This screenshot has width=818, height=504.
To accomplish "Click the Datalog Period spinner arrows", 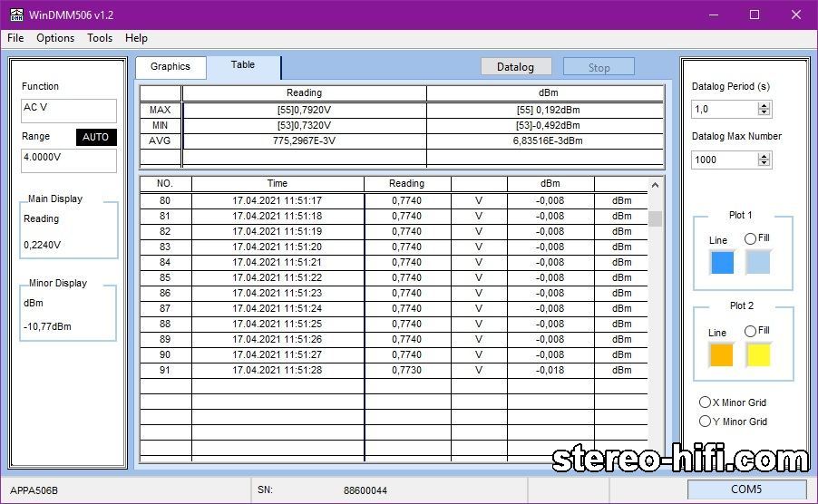I will (x=764, y=109).
